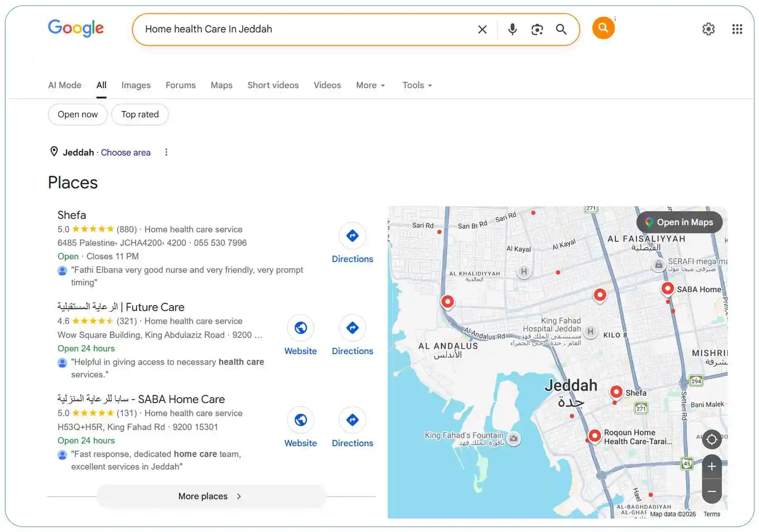Click the King Fahad Hospital marker on map
Viewport: 759px width, 532px height.
pos(590,332)
